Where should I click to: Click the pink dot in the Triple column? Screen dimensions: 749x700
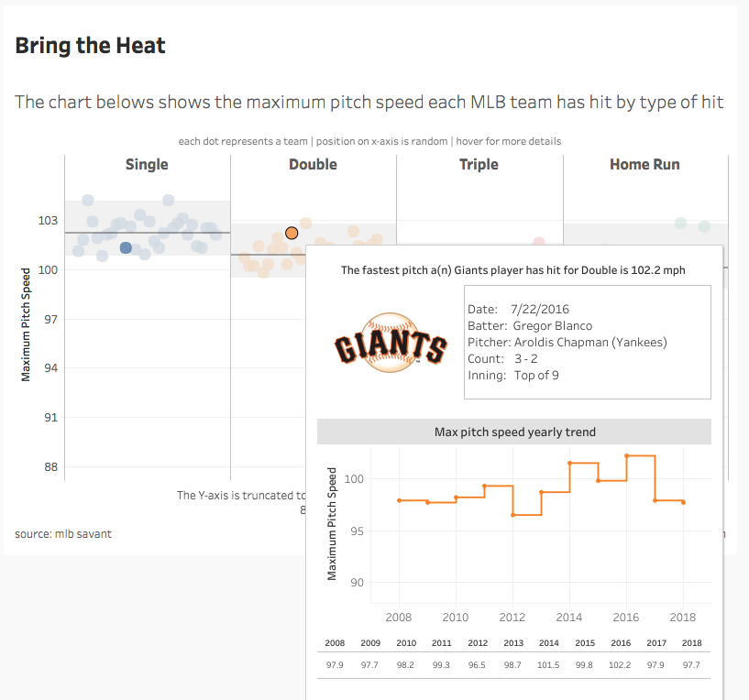click(x=539, y=243)
